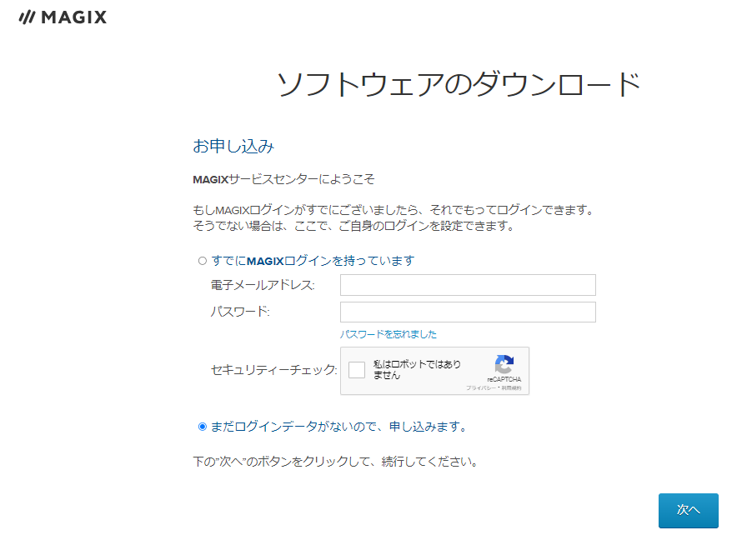
Task: Check the '私はロボットではありません' checkbox
Action: (x=357, y=370)
